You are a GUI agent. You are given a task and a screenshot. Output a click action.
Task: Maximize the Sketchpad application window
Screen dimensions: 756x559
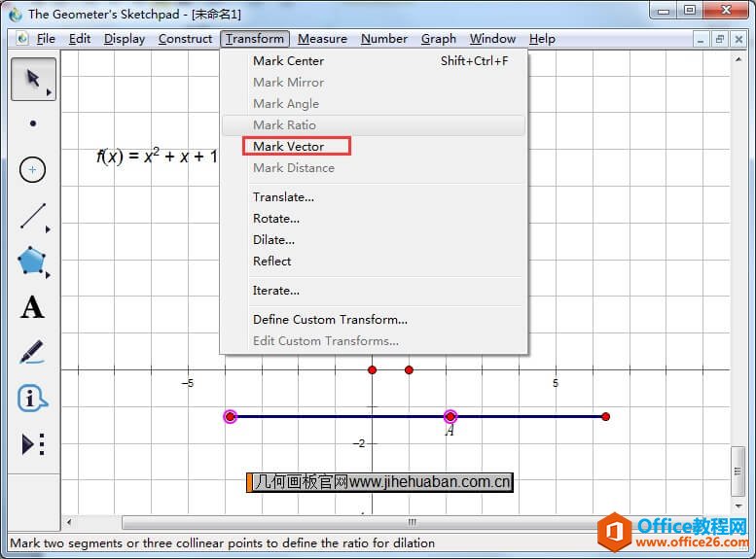(x=690, y=11)
